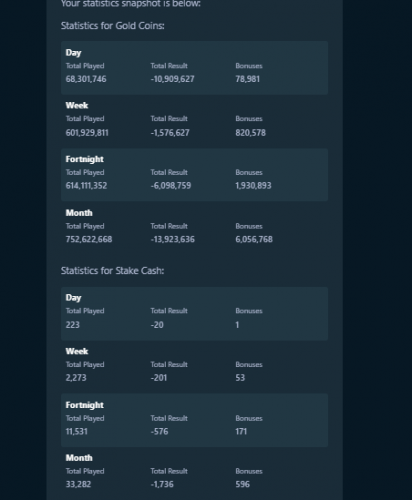
Task: Click the Gold Coins Day Total Result -10,909,627
Action: pyautogui.click(x=172, y=79)
